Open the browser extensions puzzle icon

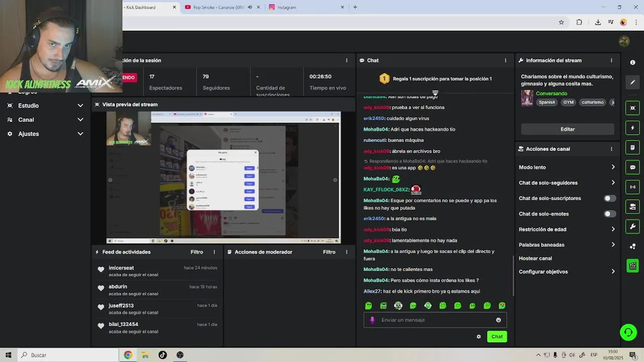(579, 22)
